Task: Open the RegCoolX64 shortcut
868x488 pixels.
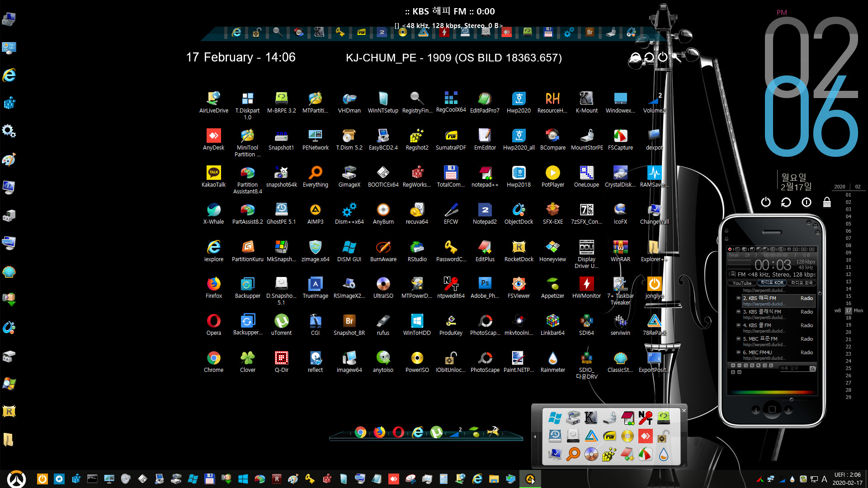Action: click(451, 102)
